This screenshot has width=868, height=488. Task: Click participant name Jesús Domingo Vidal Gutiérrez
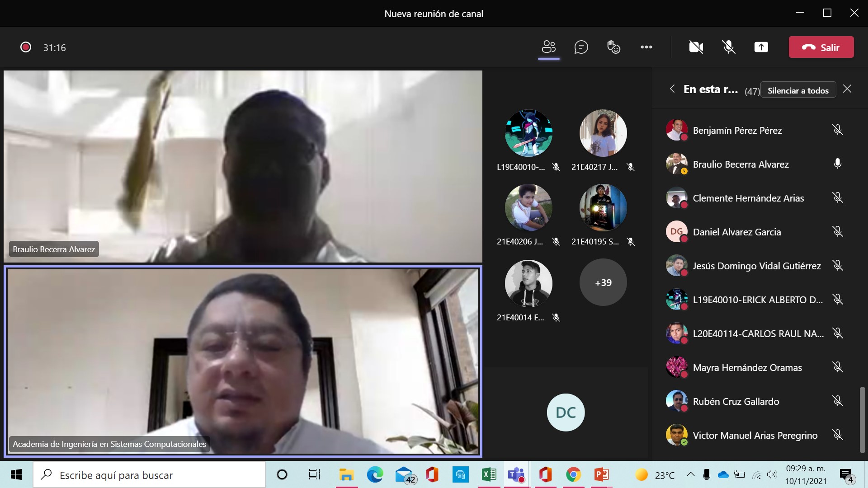[757, 266]
